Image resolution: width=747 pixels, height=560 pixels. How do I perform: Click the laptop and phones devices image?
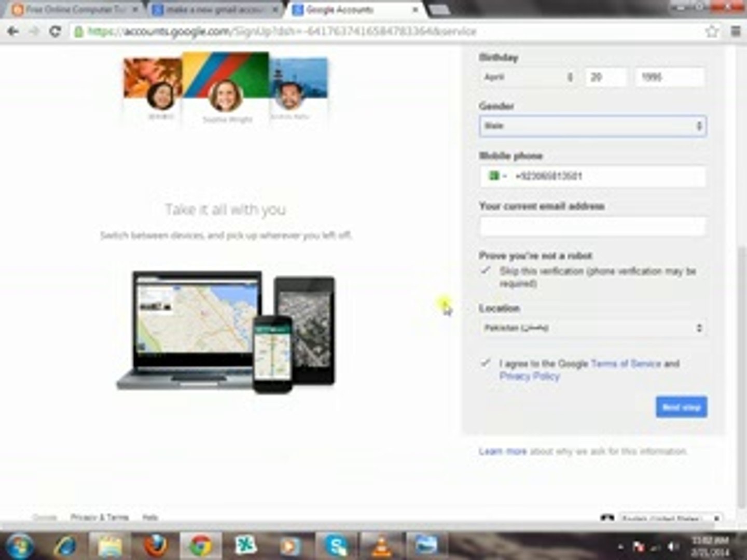pyautogui.click(x=226, y=332)
